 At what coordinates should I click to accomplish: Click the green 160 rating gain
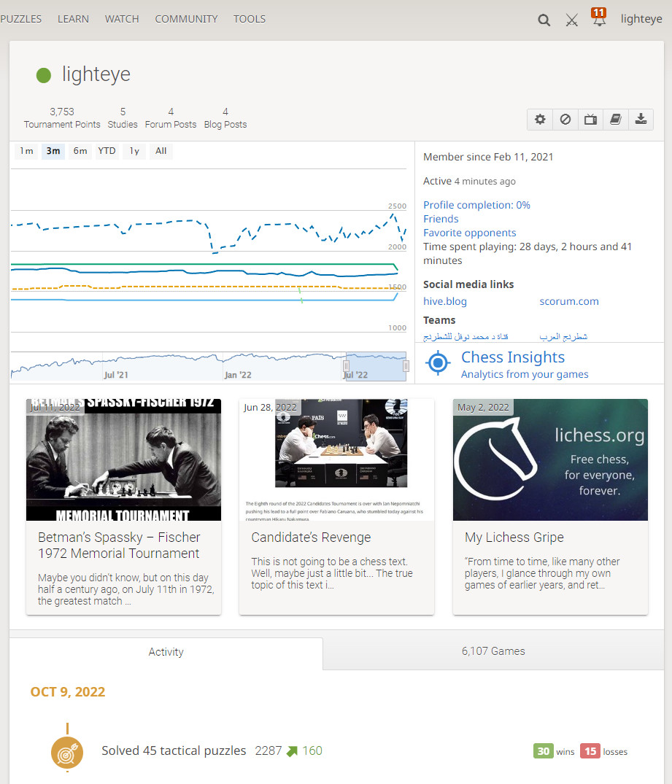(x=312, y=751)
